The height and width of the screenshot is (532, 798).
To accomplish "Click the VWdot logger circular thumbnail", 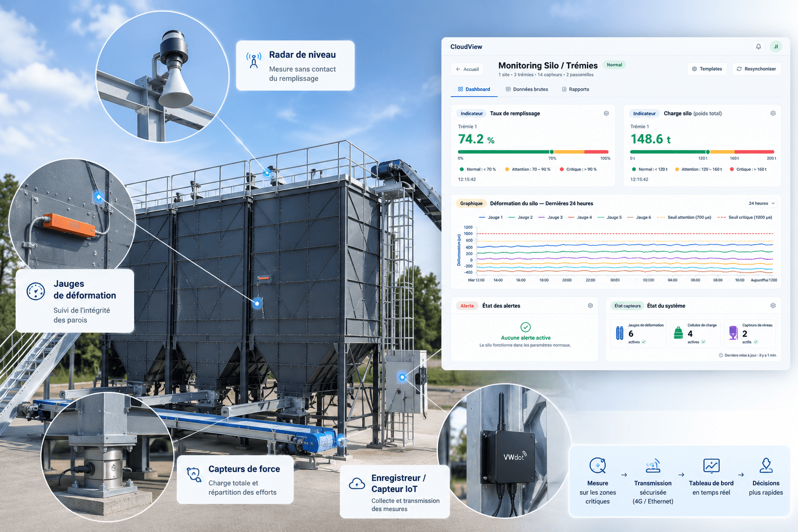I will tap(505, 451).
